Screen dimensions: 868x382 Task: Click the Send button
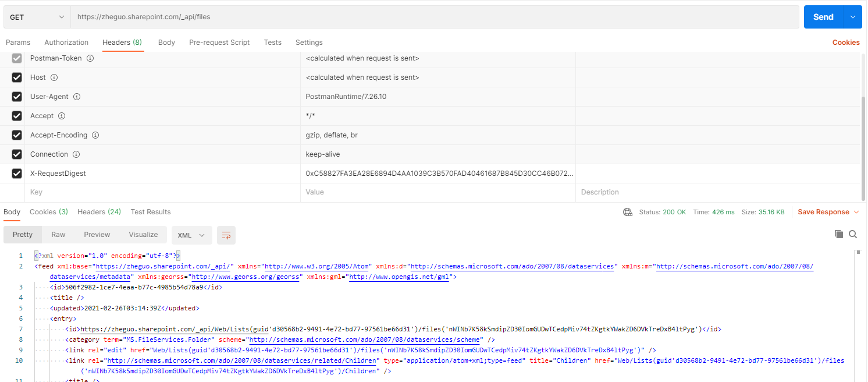(823, 17)
